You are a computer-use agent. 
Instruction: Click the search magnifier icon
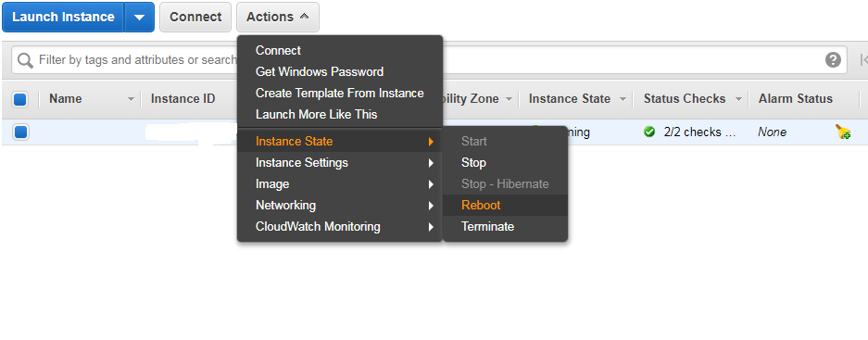[x=25, y=60]
